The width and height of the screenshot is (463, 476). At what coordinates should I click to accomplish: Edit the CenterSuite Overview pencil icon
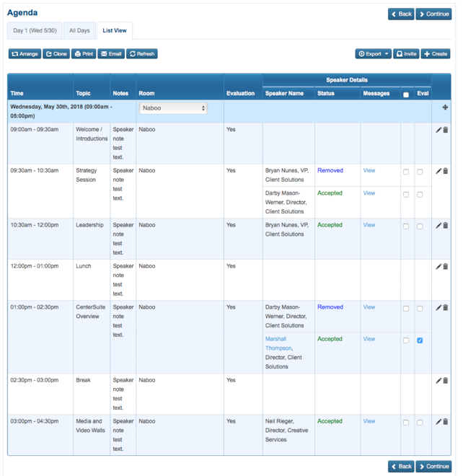click(438, 307)
